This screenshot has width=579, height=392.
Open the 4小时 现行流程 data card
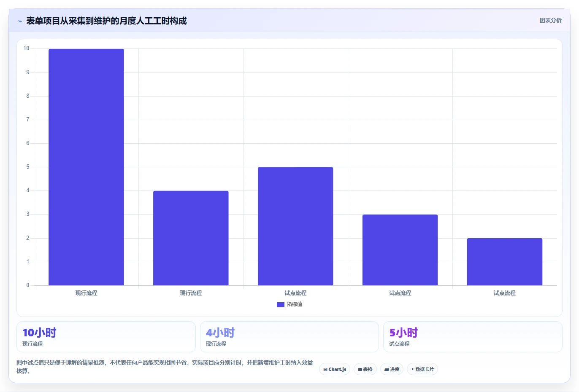(x=289, y=337)
